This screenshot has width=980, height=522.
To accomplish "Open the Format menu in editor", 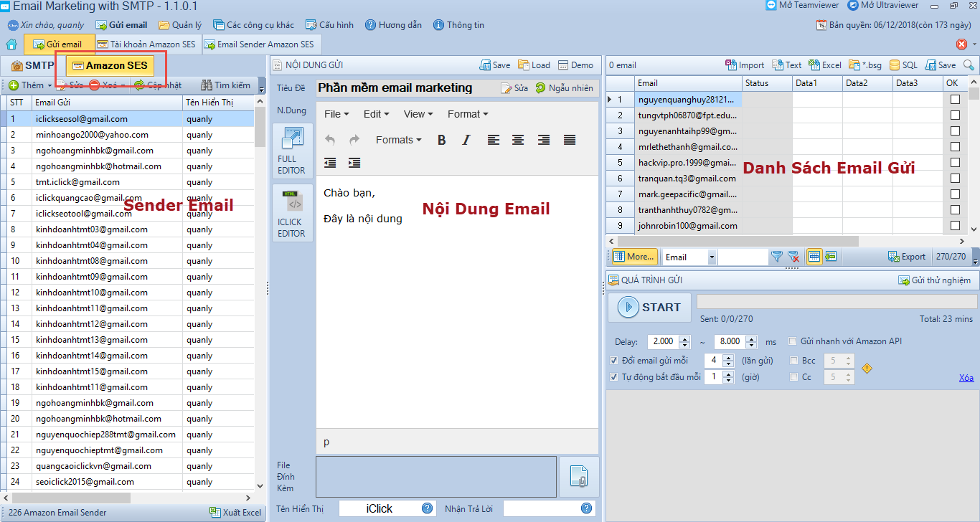I will 468,114.
